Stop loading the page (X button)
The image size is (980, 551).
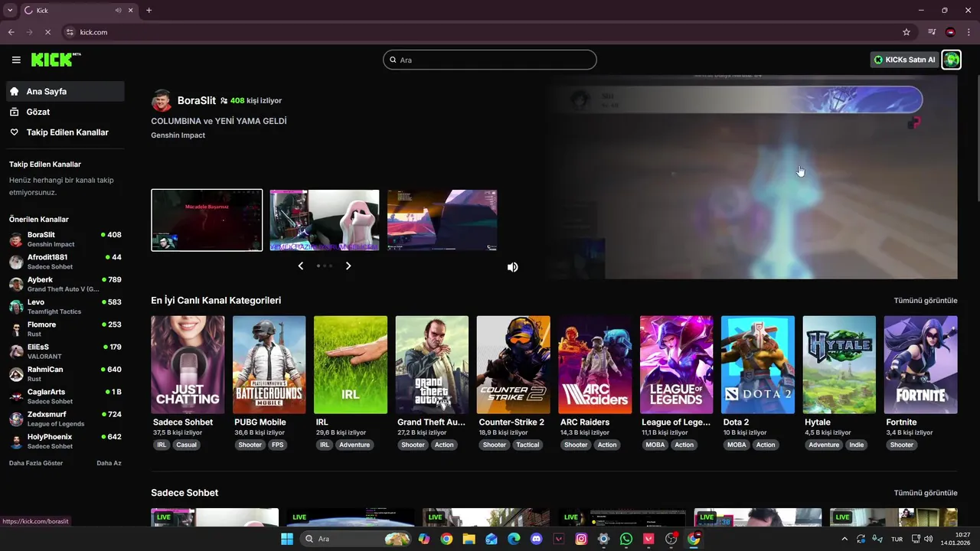click(x=47, y=32)
